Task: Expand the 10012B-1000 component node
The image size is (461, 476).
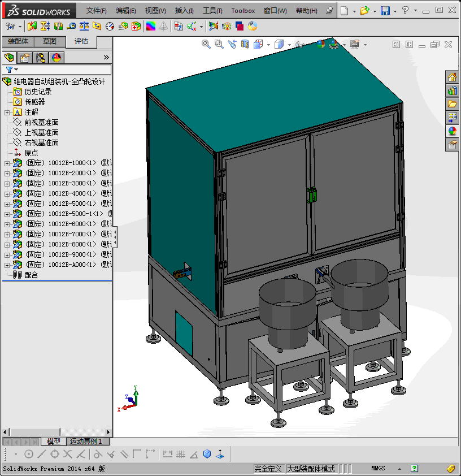Action: tap(7, 163)
